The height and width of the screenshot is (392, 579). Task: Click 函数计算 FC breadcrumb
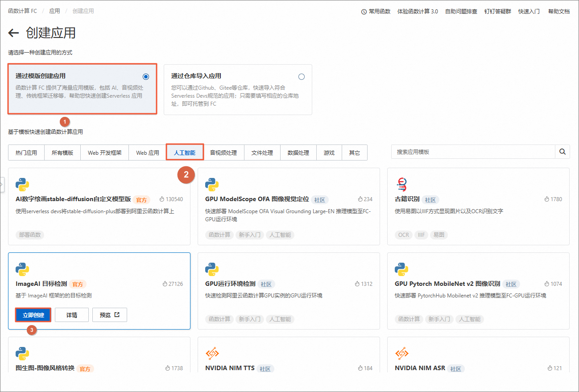click(x=22, y=11)
